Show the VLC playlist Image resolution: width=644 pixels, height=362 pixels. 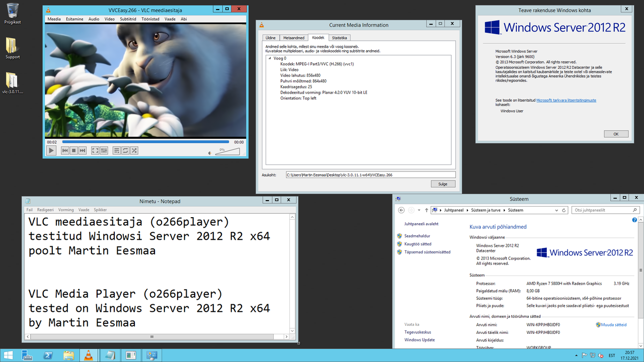click(x=116, y=150)
